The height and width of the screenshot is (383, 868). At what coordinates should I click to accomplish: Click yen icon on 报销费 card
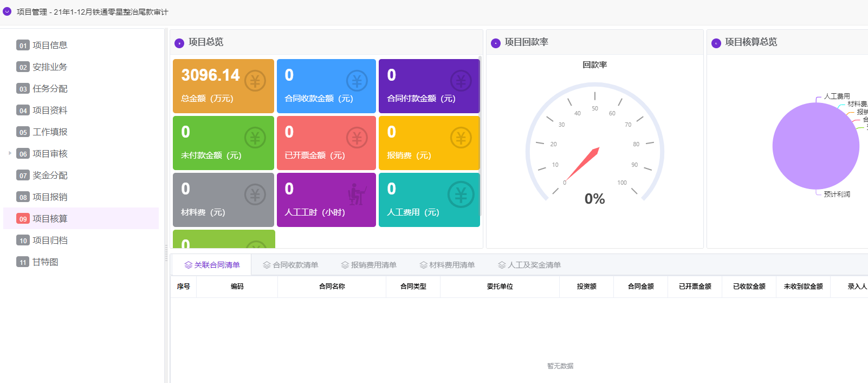(461, 138)
